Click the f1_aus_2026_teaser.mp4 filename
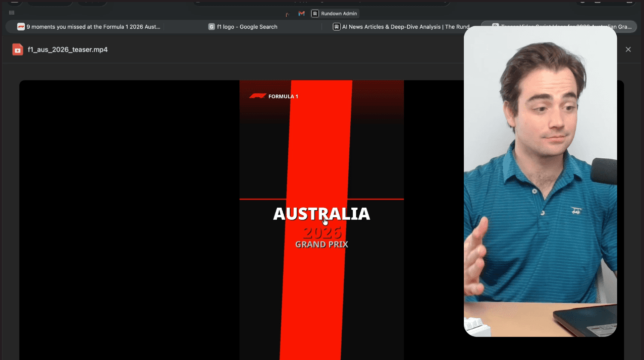Viewport: 644px width, 360px height. [x=67, y=49]
